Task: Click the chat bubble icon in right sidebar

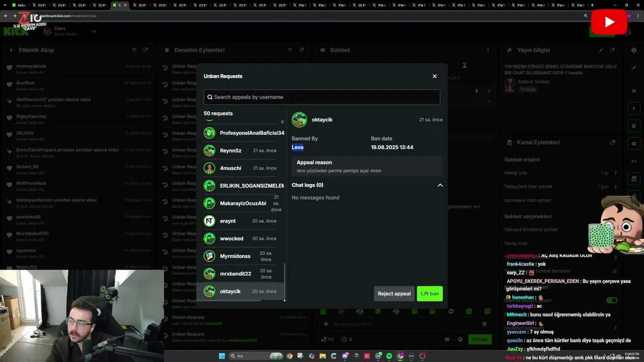Action: point(634,143)
